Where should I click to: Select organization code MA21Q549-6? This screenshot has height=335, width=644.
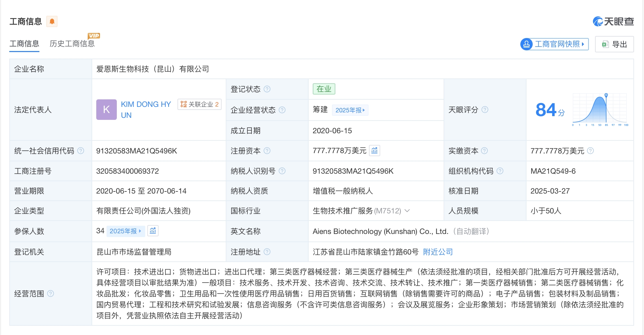pyautogui.click(x=553, y=171)
